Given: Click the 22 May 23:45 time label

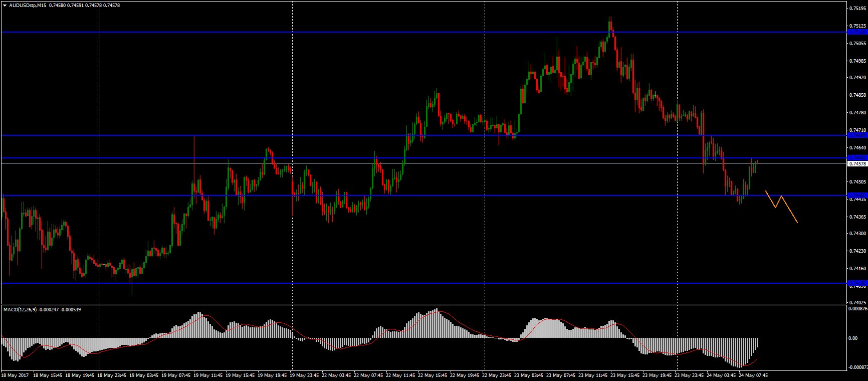Looking at the screenshot, I should click(x=497, y=375).
